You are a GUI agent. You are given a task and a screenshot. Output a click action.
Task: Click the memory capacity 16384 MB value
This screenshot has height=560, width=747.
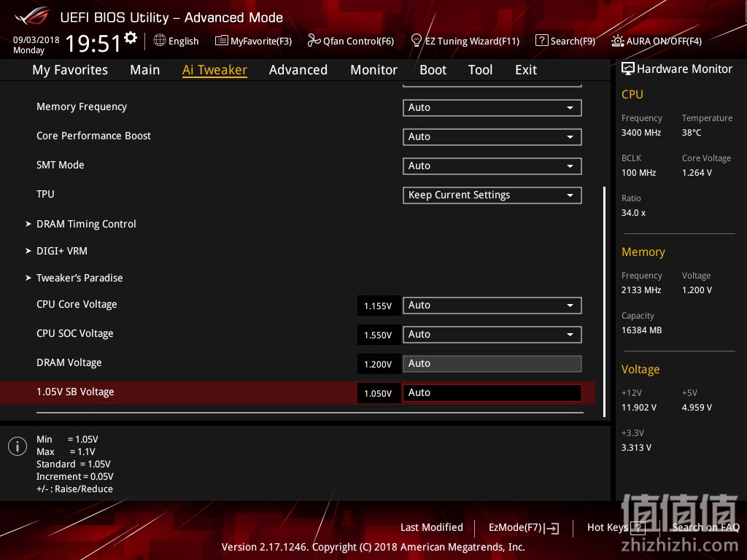tap(641, 330)
